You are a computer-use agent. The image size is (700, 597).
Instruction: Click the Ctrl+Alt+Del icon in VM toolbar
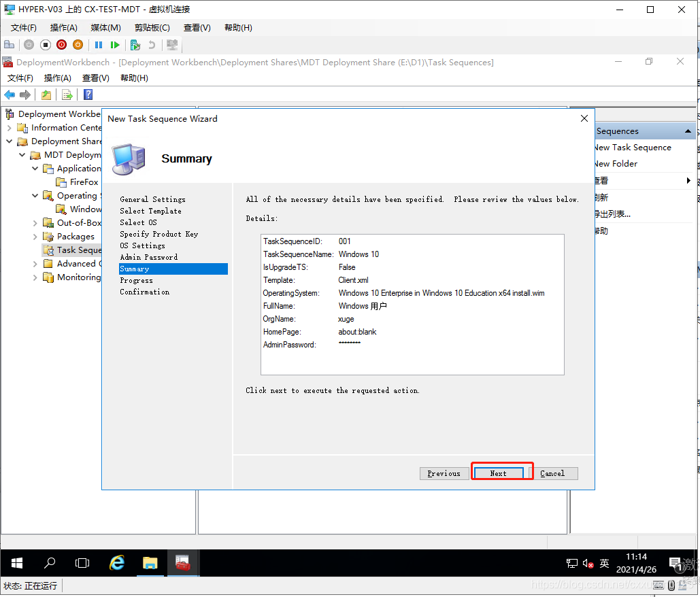coord(9,45)
